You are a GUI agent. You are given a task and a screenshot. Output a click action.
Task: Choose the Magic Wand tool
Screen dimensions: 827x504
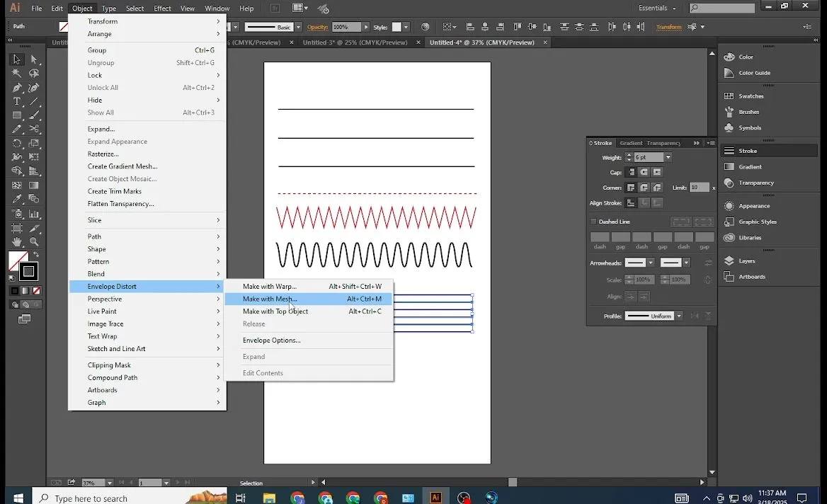(x=16, y=74)
